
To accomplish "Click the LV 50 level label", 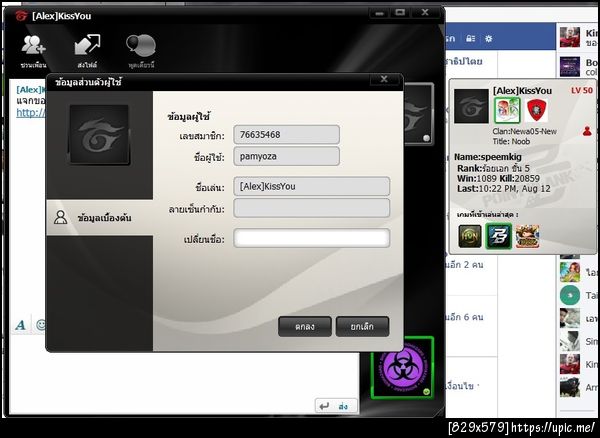I will click(582, 90).
